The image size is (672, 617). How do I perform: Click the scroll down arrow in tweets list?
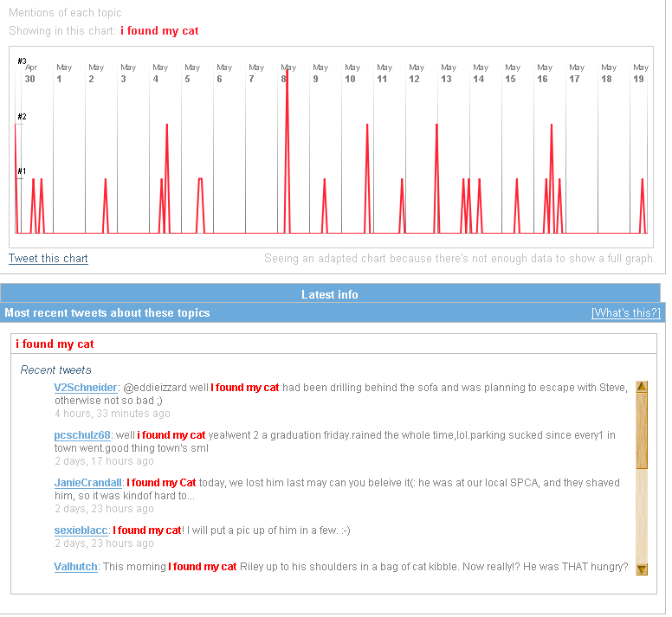[642, 569]
